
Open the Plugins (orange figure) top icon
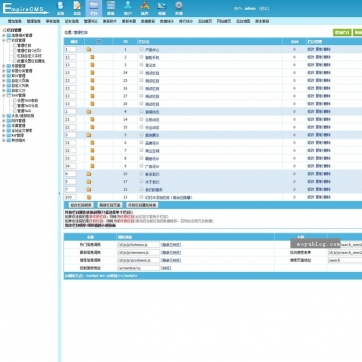[x=145, y=8]
